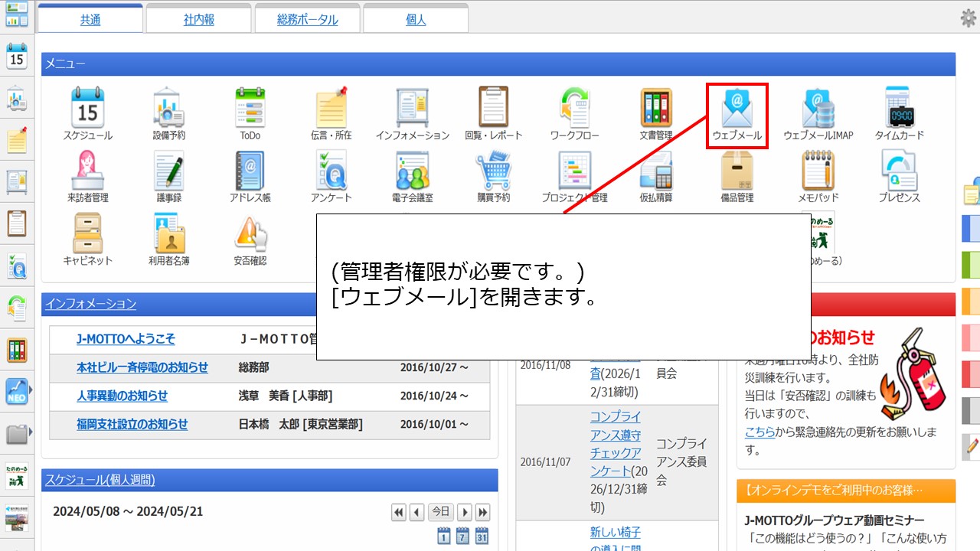The height and width of the screenshot is (551, 980).
Task: Click the インフォメーション menu icon
Action: [413, 114]
